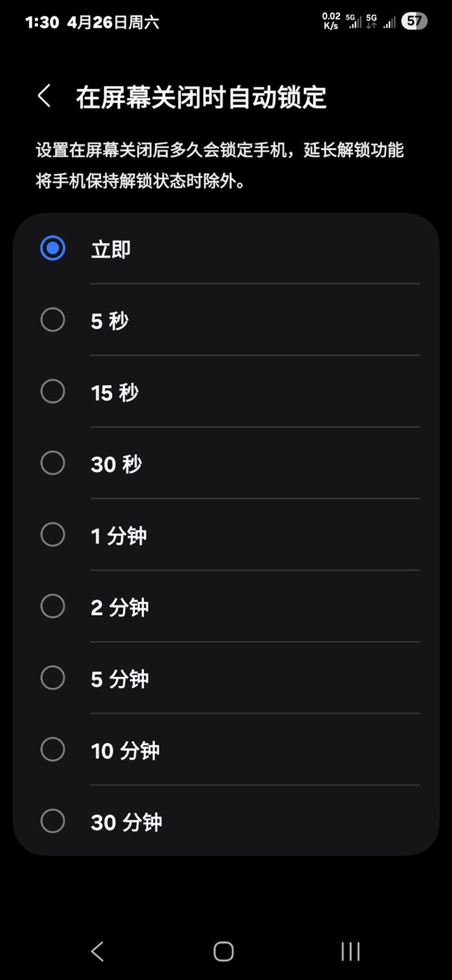Choose the 1 分钟 radio option
452x980 pixels.
(53, 535)
